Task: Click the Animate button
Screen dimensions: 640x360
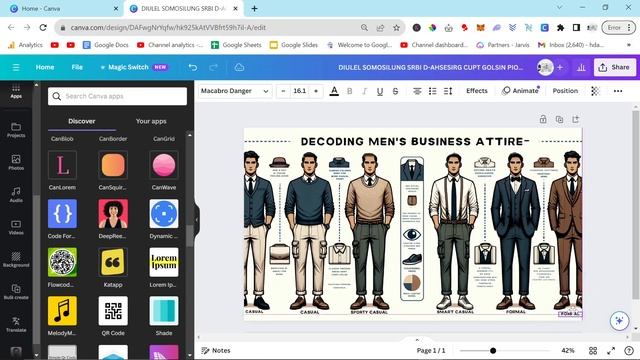Action: coord(520,91)
